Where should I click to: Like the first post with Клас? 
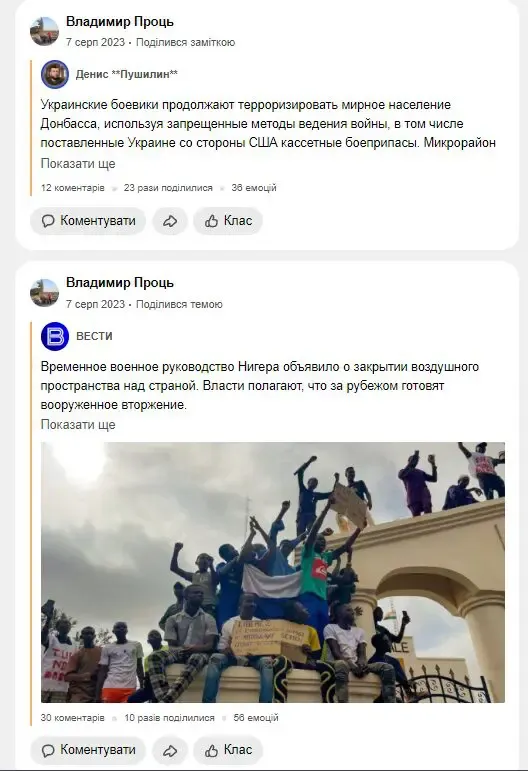[228, 221]
